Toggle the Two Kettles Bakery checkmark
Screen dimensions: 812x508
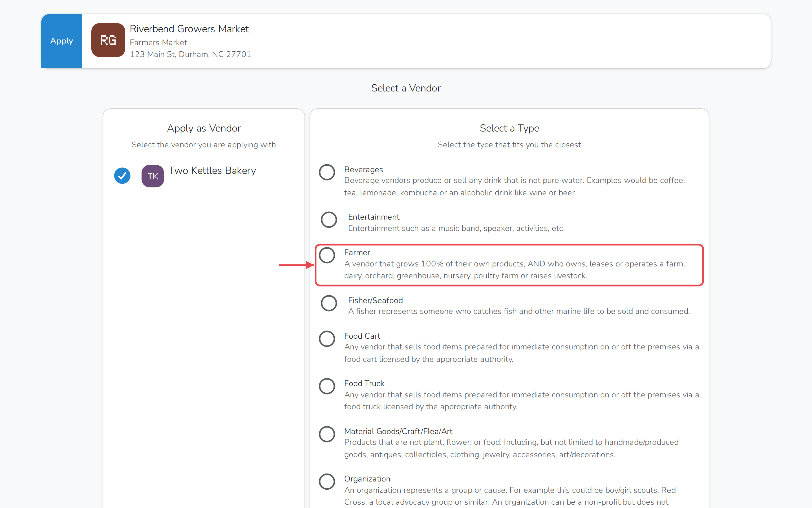[x=122, y=176]
